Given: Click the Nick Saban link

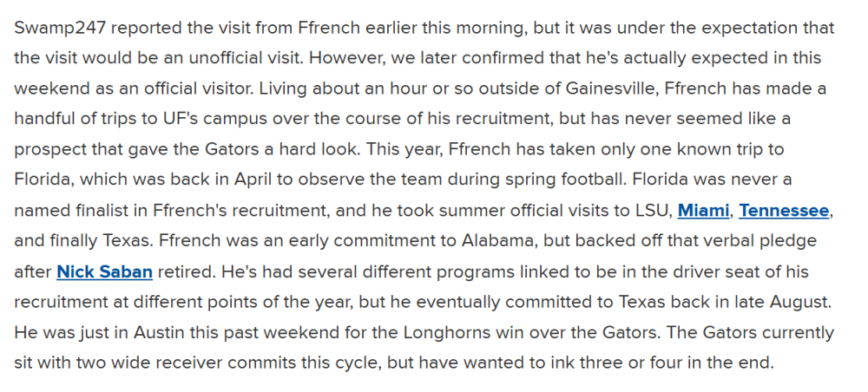Looking at the screenshot, I should (104, 271).
